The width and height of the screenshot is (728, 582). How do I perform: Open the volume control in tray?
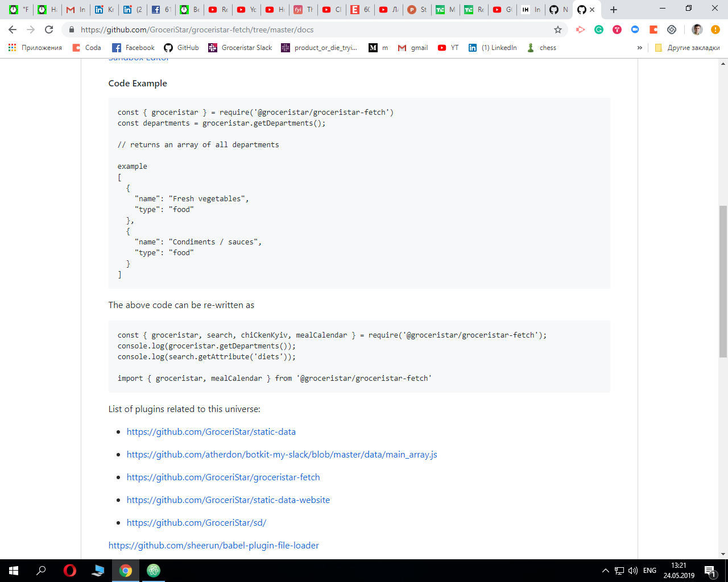point(633,571)
